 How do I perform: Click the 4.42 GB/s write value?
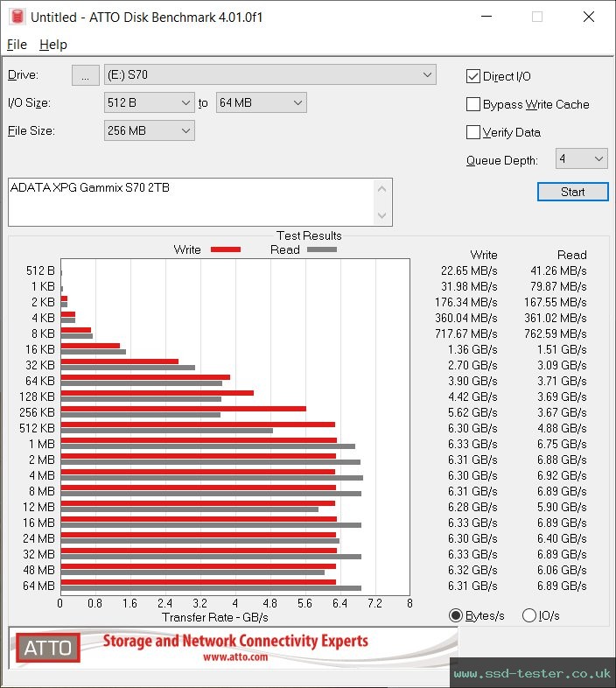[472, 397]
